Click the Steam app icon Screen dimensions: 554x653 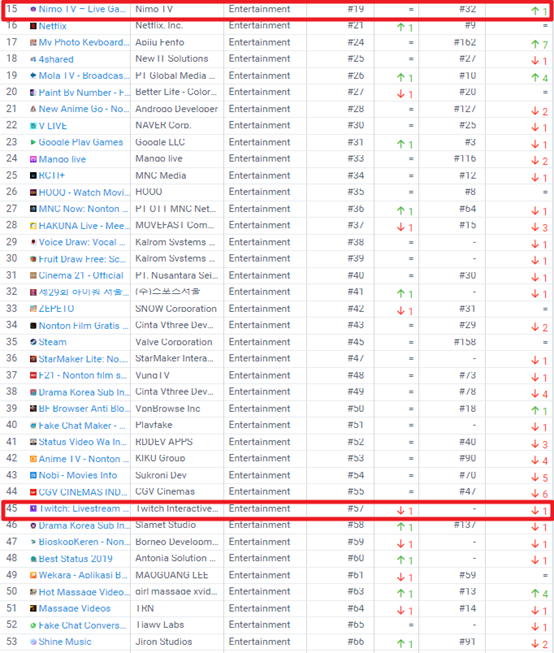tap(33, 342)
